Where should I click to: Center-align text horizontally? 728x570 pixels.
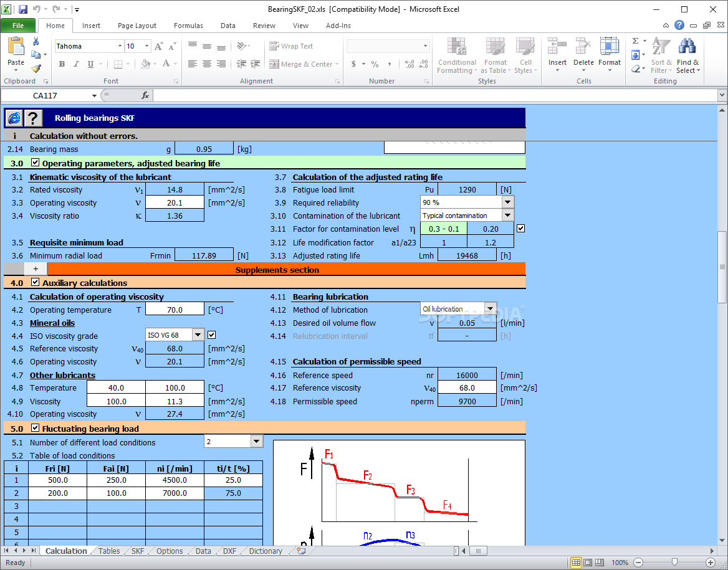tap(207, 64)
